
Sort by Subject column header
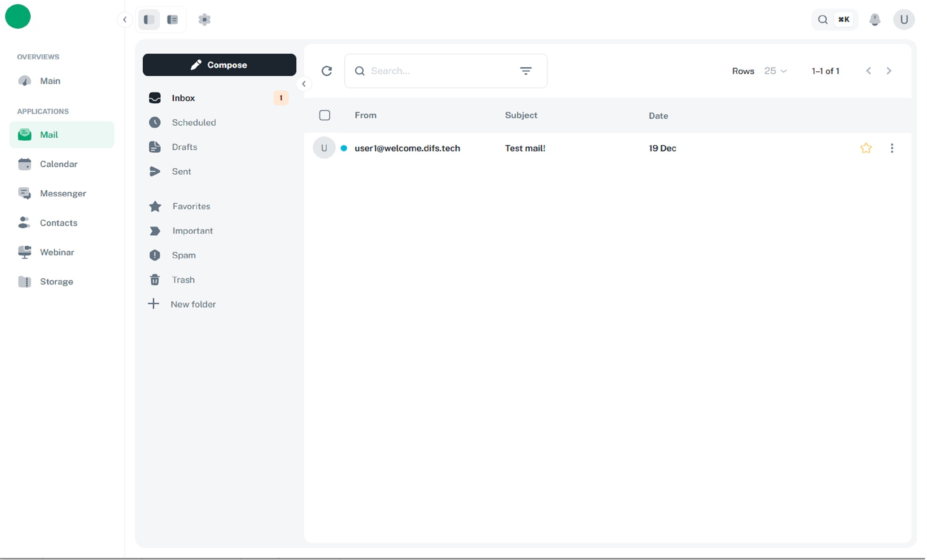(521, 115)
